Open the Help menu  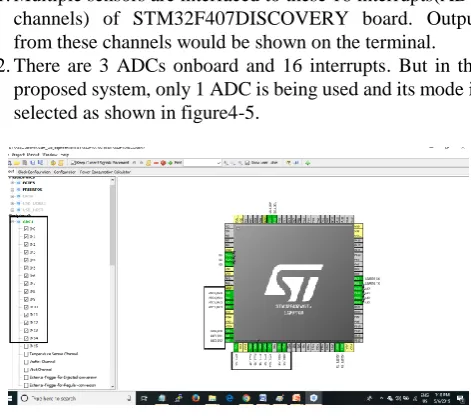click(x=65, y=155)
